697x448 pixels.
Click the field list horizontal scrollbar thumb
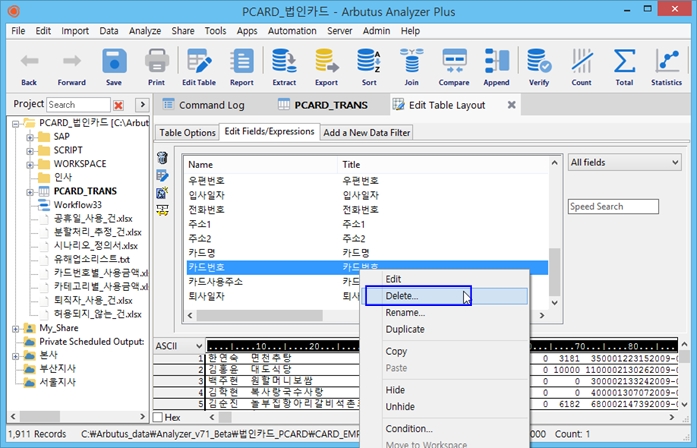click(260, 315)
